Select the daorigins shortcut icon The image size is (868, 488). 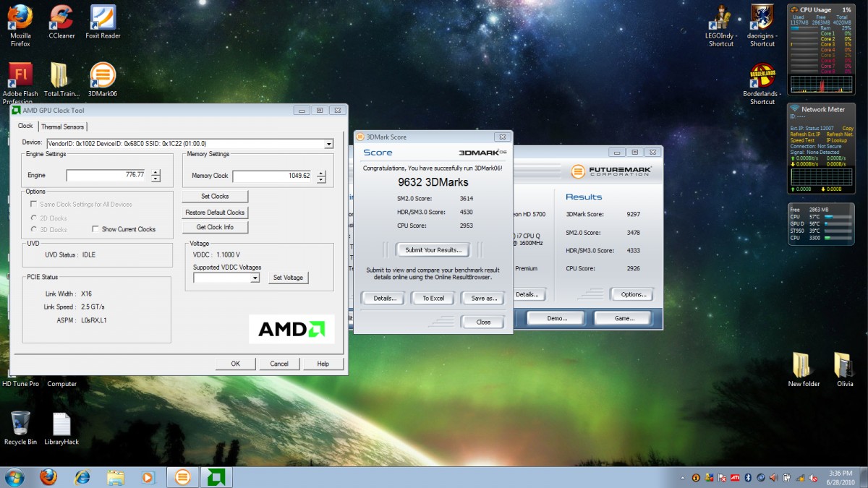pos(762,27)
